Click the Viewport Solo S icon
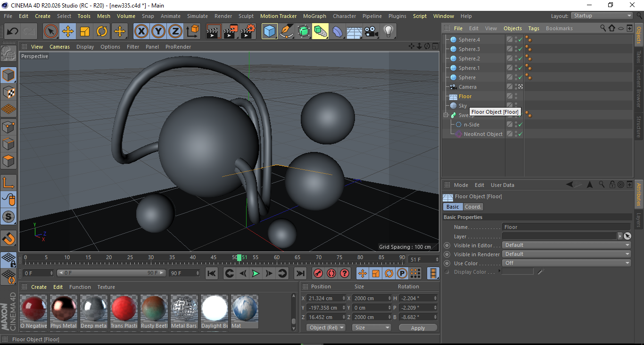 pos(8,217)
